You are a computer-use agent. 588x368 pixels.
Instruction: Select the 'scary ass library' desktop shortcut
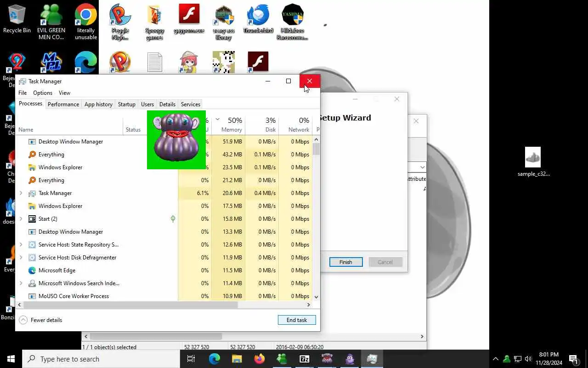tap(224, 22)
